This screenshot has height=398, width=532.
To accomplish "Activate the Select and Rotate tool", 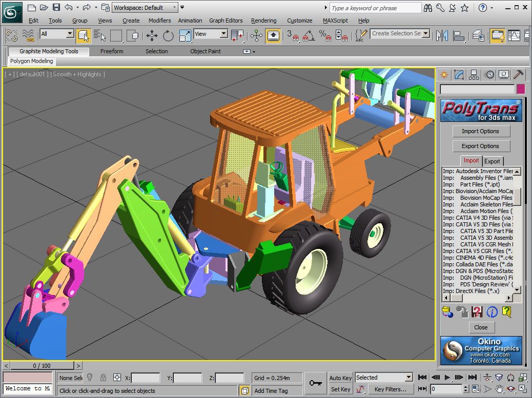I will [x=168, y=35].
